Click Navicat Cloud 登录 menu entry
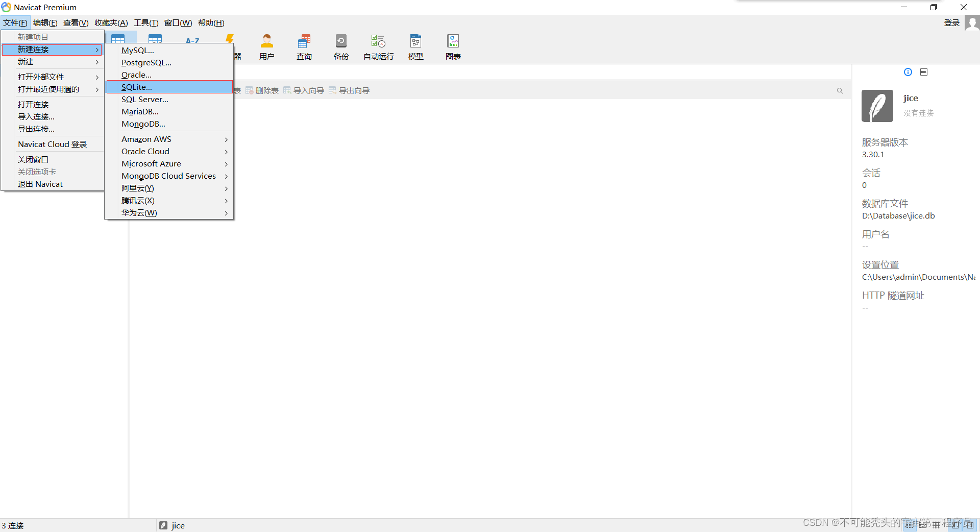 [52, 144]
